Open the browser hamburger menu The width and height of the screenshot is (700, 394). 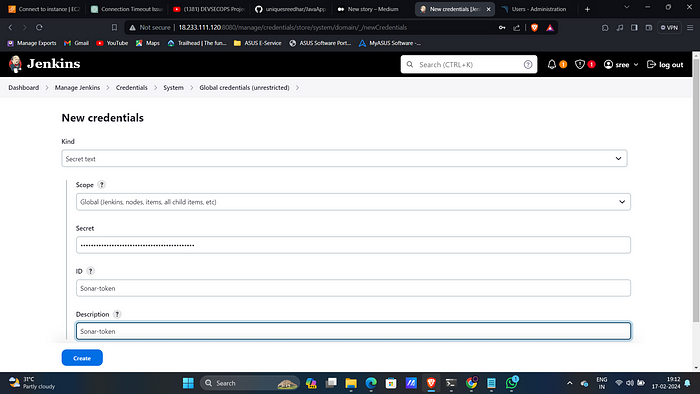pyautogui.click(x=690, y=27)
